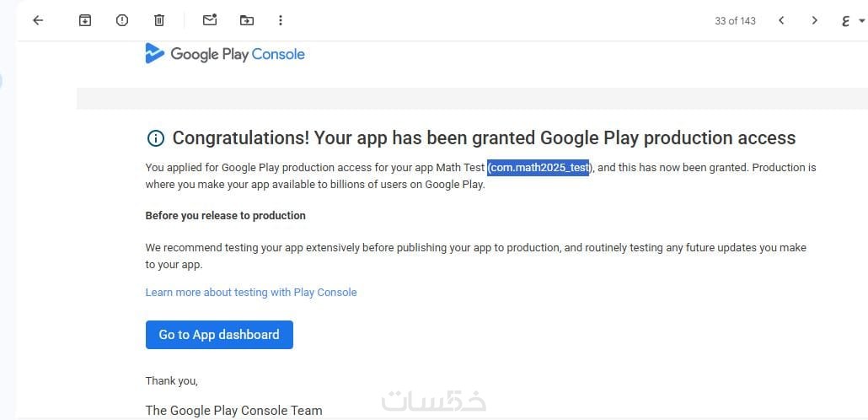Click the Google Play Console Team signature
868x420 pixels.
click(x=233, y=411)
